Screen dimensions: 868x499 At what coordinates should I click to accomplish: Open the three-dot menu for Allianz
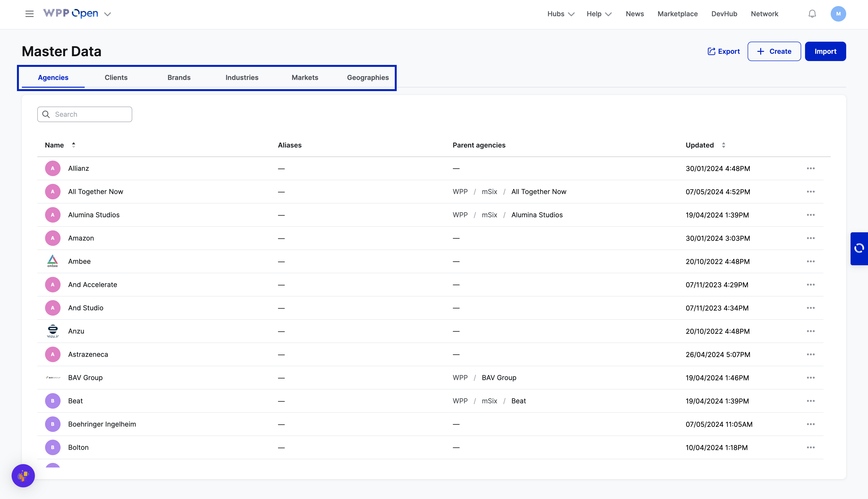click(810, 168)
